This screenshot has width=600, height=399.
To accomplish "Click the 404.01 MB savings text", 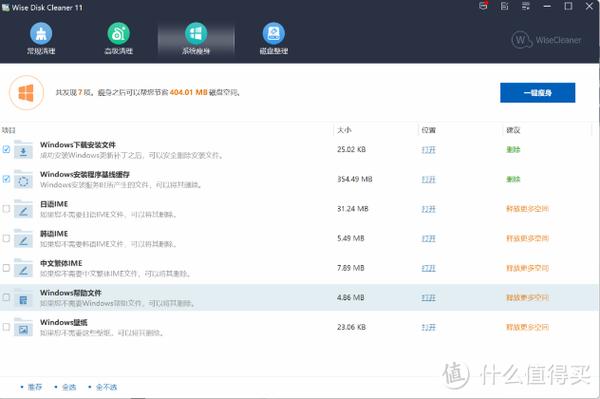I will pos(188,92).
